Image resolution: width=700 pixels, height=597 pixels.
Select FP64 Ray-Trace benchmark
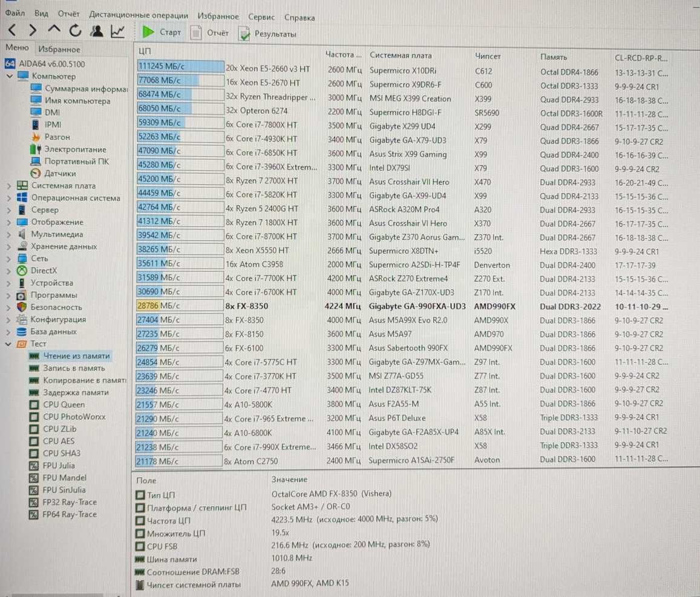(63, 514)
